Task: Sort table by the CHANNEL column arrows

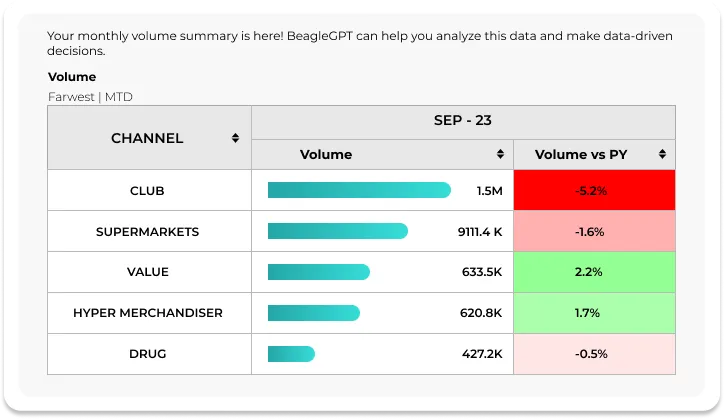Action: [x=235, y=138]
